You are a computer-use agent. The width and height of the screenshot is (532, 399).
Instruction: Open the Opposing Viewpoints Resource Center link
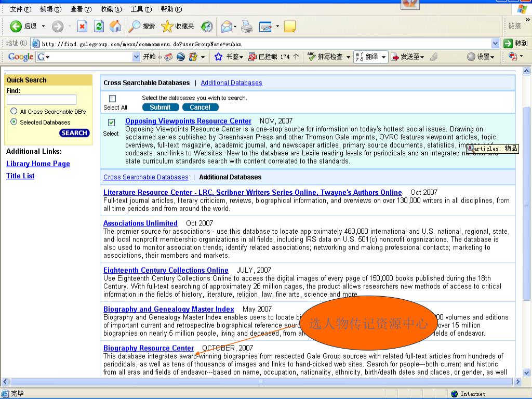point(188,121)
